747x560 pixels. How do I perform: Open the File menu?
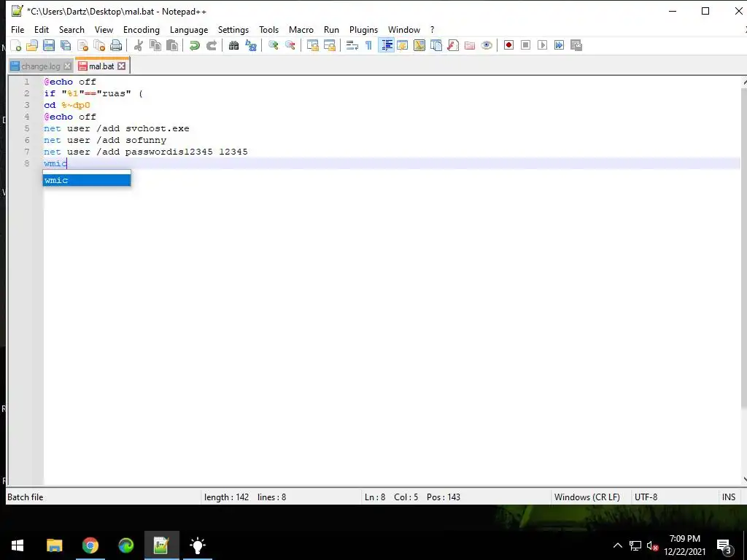coord(18,29)
